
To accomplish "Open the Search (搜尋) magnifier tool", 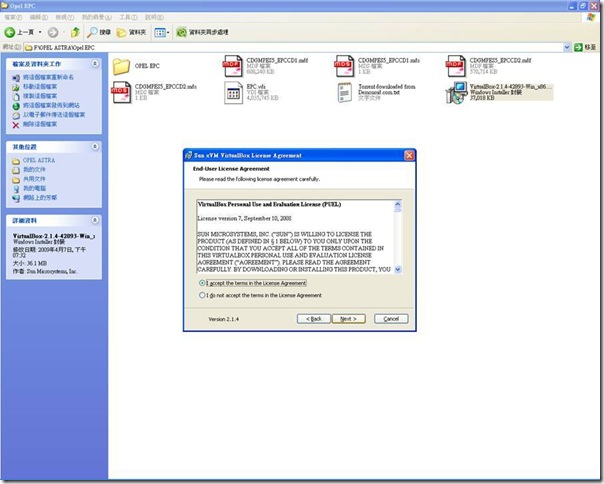I will point(92,32).
